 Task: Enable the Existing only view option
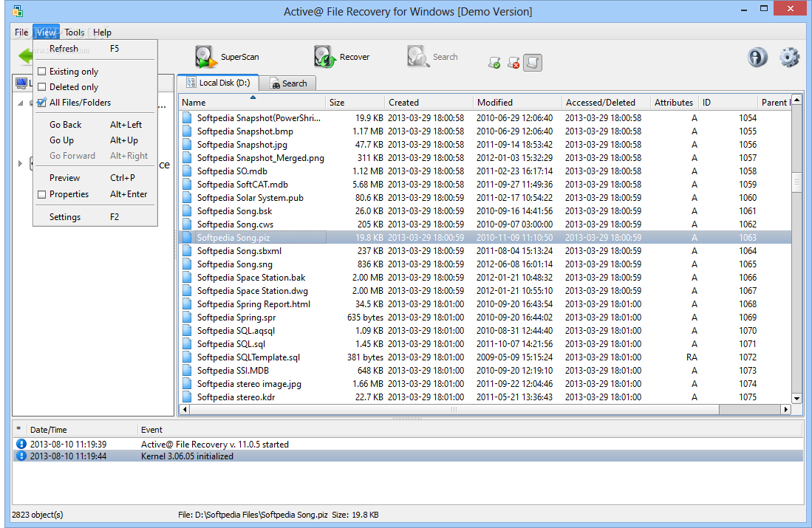click(x=42, y=72)
